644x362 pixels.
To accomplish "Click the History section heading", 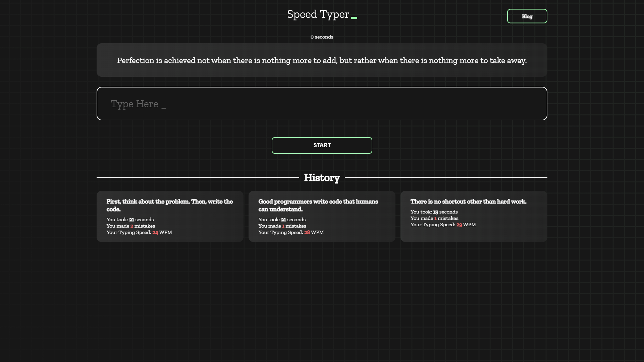I will click(322, 178).
